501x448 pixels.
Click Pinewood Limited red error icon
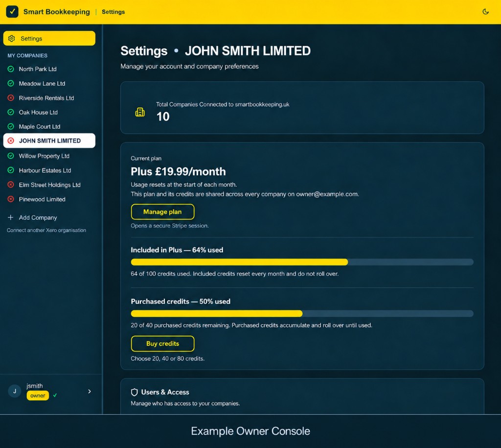pyautogui.click(x=11, y=199)
